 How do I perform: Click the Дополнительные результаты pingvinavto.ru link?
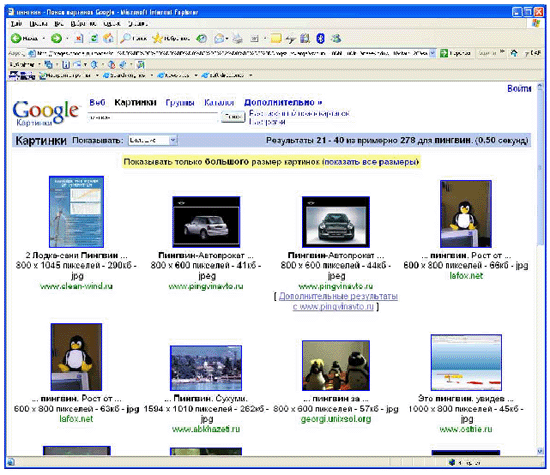pyautogui.click(x=336, y=301)
